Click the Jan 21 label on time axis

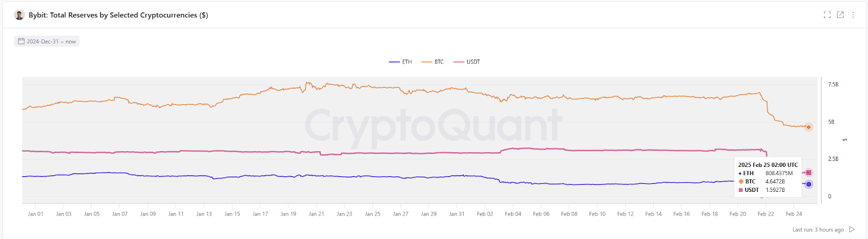pyautogui.click(x=316, y=214)
